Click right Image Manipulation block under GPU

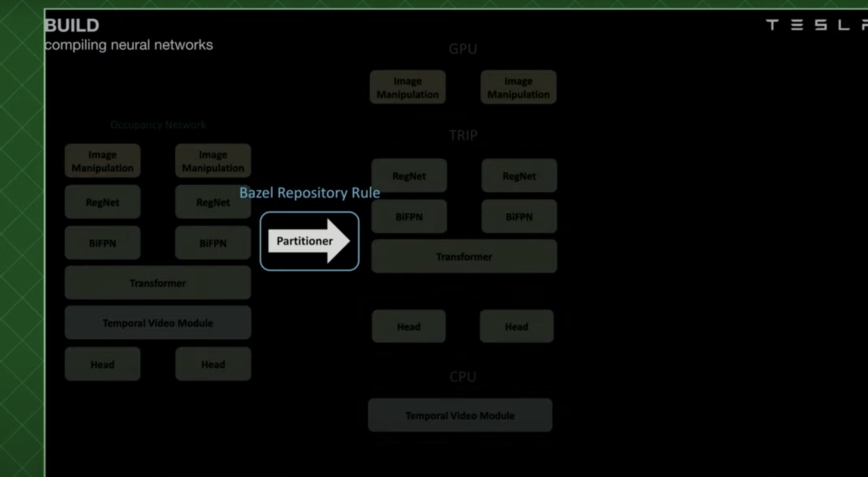(x=518, y=88)
